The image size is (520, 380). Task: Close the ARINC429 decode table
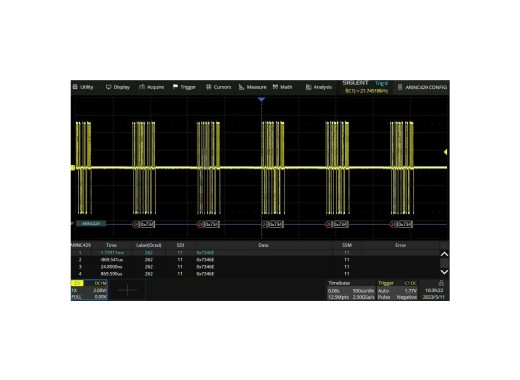pyautogui.click(x=444, y=245)
